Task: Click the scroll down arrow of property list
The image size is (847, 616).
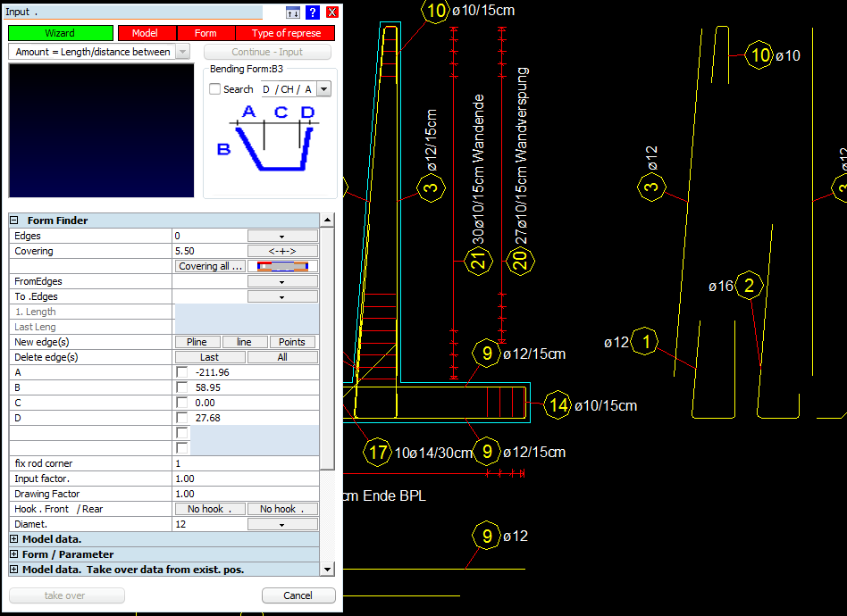Action: pos(327,569)
